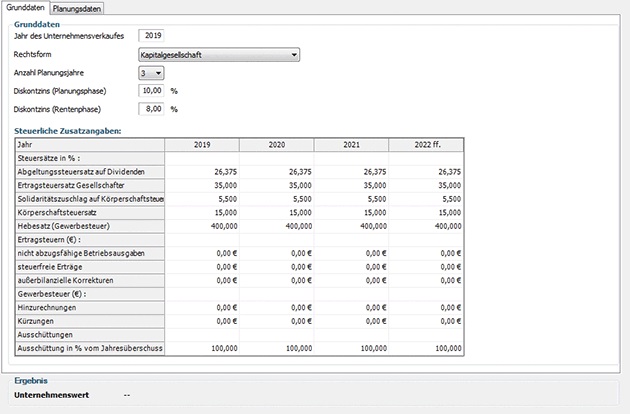
Task: Click Körperschaftsteuersatz value for 2021
Action: coord(350,213)
